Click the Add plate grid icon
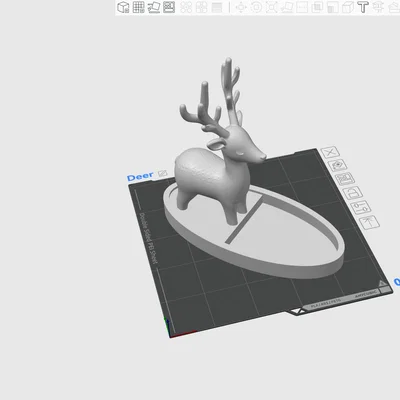The height and width of the screenshot is (400, 400). (138, 7)
